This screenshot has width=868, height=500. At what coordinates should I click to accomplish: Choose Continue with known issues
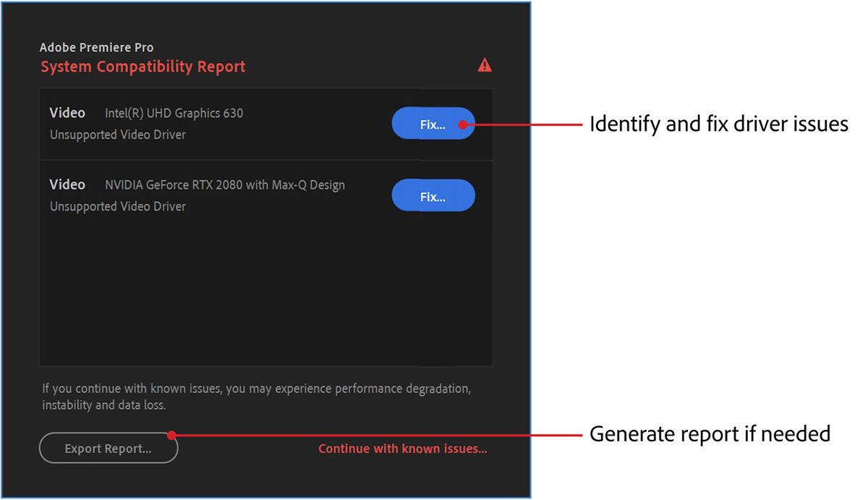coord(403,449)
